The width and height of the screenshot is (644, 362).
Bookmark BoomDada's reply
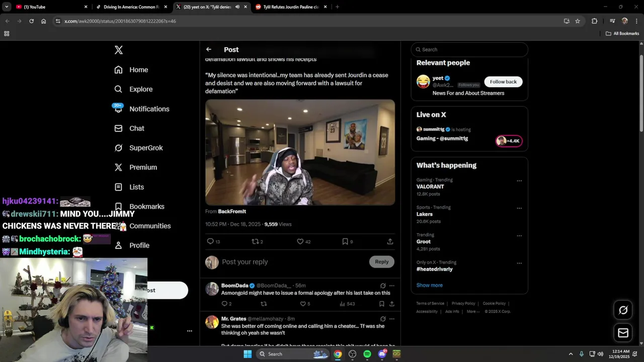tap(382, 304)
